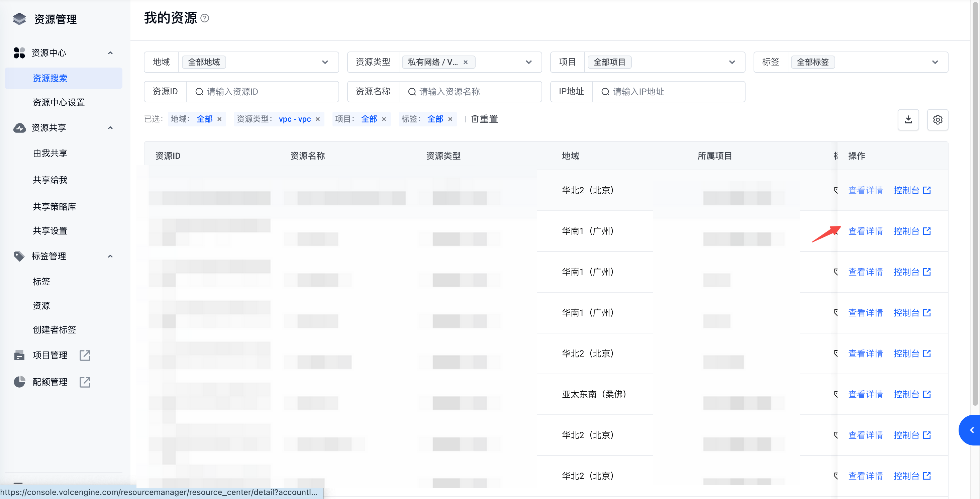Click help question mark beside 我的资源
Image resolution: width=980 pixels, height=499 pixels.
[205, 18]
